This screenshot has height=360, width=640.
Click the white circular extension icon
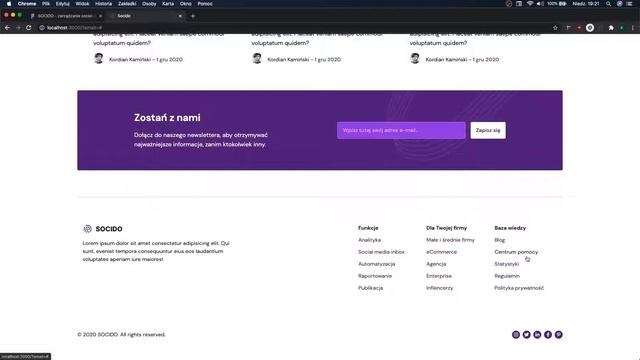(590, 28)
